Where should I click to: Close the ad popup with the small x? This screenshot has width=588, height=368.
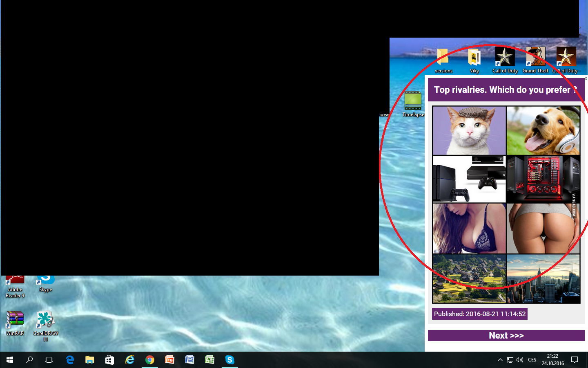click(x=586, y=78)
